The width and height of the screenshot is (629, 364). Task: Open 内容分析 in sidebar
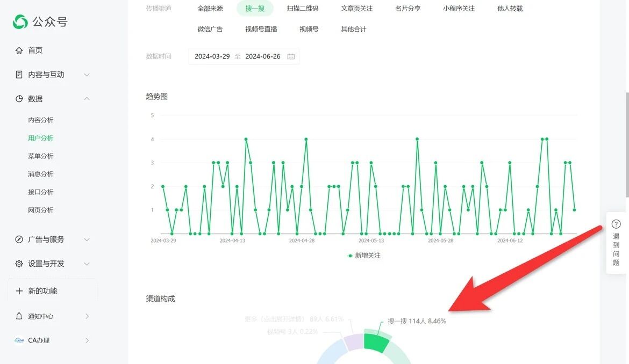(x=40, y=120)
